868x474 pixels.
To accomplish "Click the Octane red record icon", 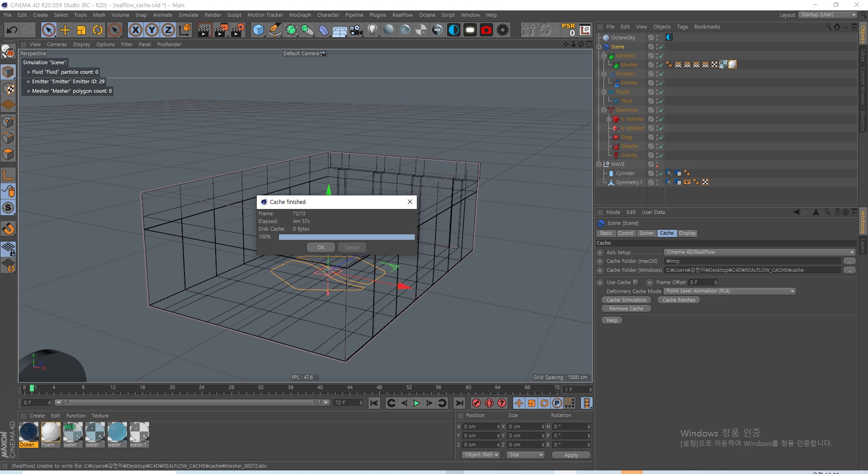I will pos(486,30).
